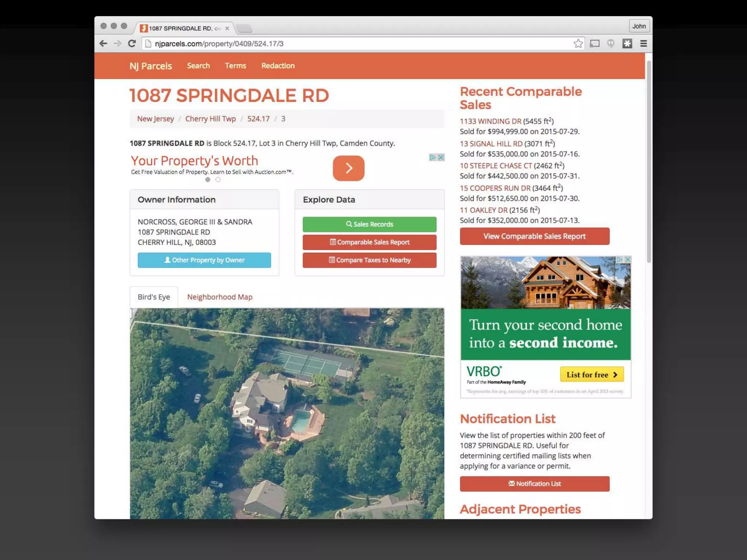Open Chrome hamburger menu
Screen dimensions: 747x560
(643, 44)
